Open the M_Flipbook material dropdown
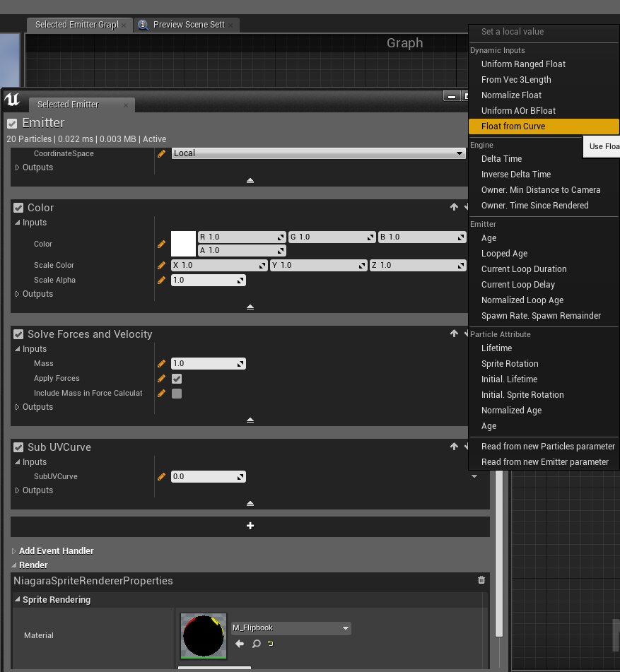The width and height of the screenshot is (620, 672). point(291,628)
